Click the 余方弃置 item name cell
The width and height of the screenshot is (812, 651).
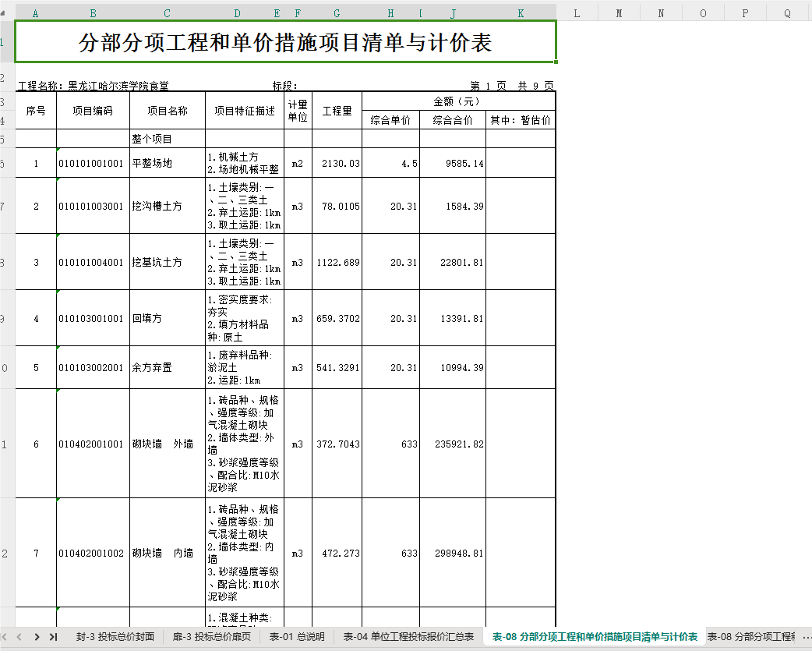coord(168,368)
